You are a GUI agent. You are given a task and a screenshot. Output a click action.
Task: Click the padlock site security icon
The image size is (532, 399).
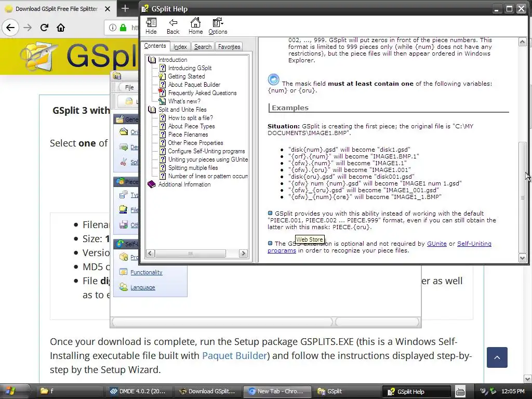point(123,28)
